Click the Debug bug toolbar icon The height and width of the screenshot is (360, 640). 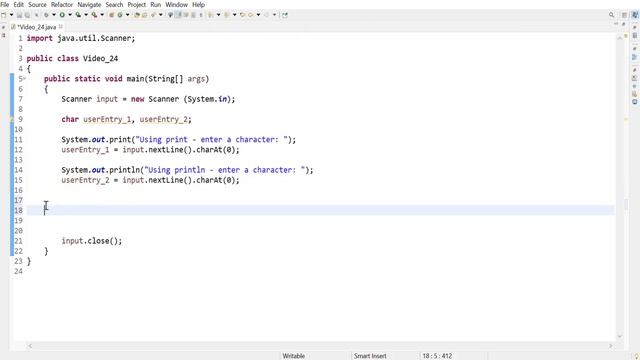(x=46, y=15)
